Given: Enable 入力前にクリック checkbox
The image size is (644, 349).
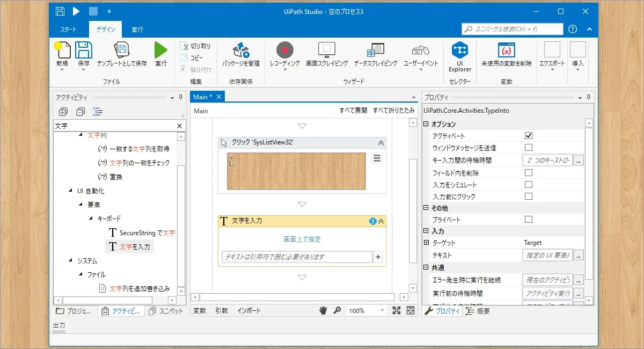Looking at the screenshot, I should [x=528, y=197].
